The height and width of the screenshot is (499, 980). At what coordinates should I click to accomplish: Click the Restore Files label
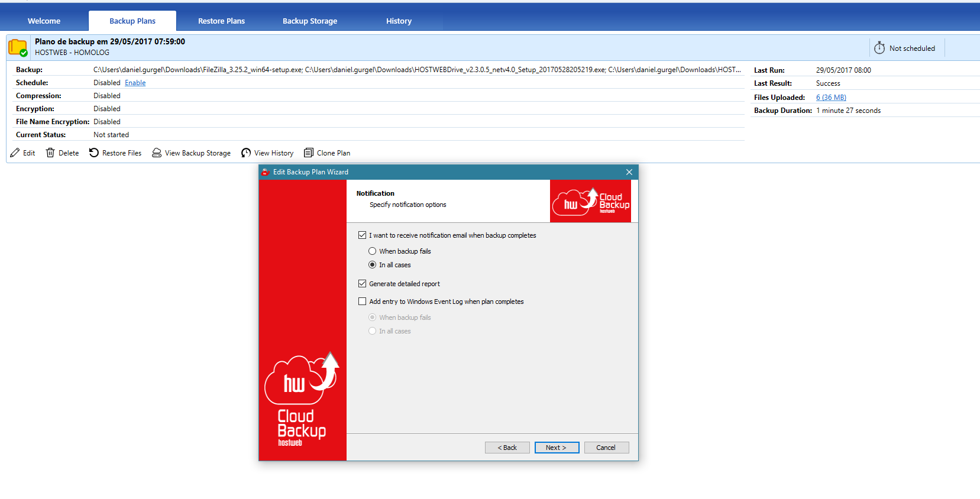click(x=122, y=153)
